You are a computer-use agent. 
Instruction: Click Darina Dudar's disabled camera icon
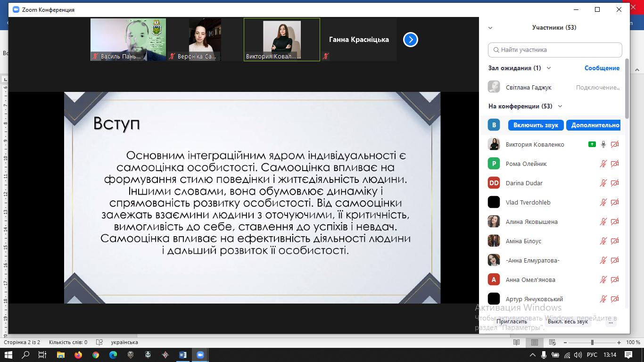[x=615, y=183]
